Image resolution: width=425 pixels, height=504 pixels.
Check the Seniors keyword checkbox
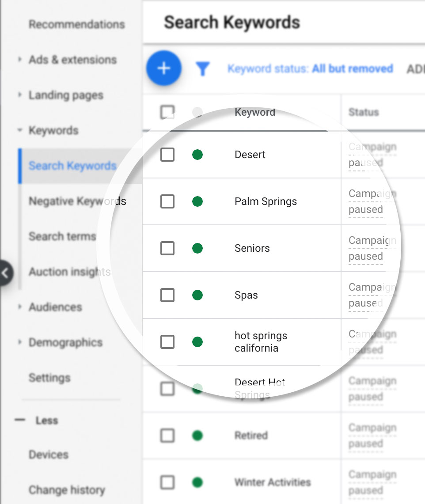(167, 248)
